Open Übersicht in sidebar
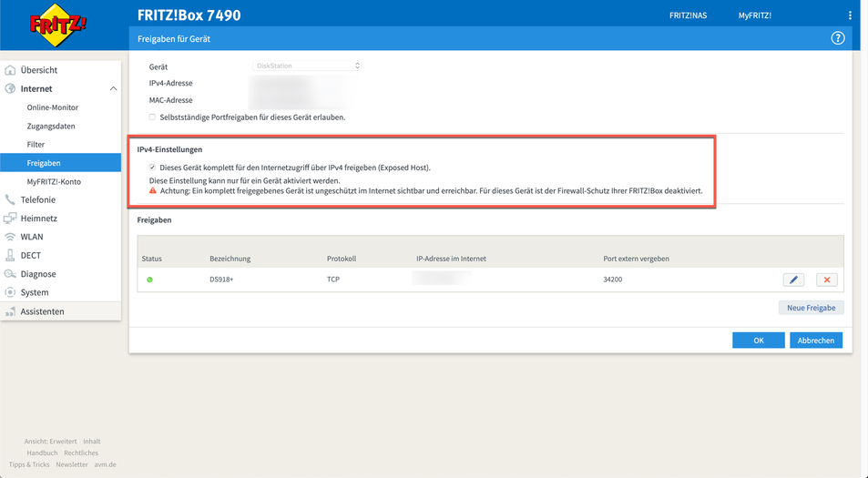 coord(39,70)
